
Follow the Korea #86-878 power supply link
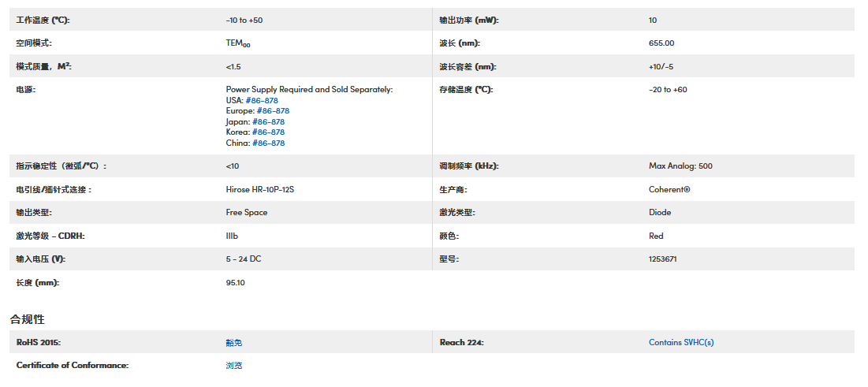point(268,132)
